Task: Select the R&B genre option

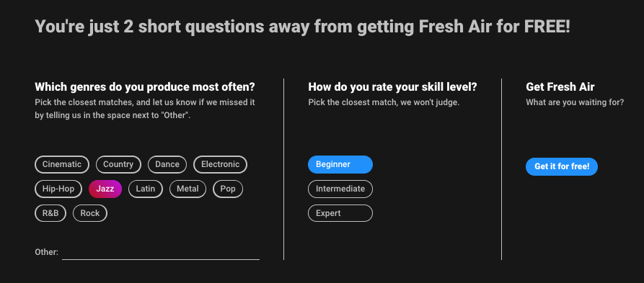Action: click(50, 213)
